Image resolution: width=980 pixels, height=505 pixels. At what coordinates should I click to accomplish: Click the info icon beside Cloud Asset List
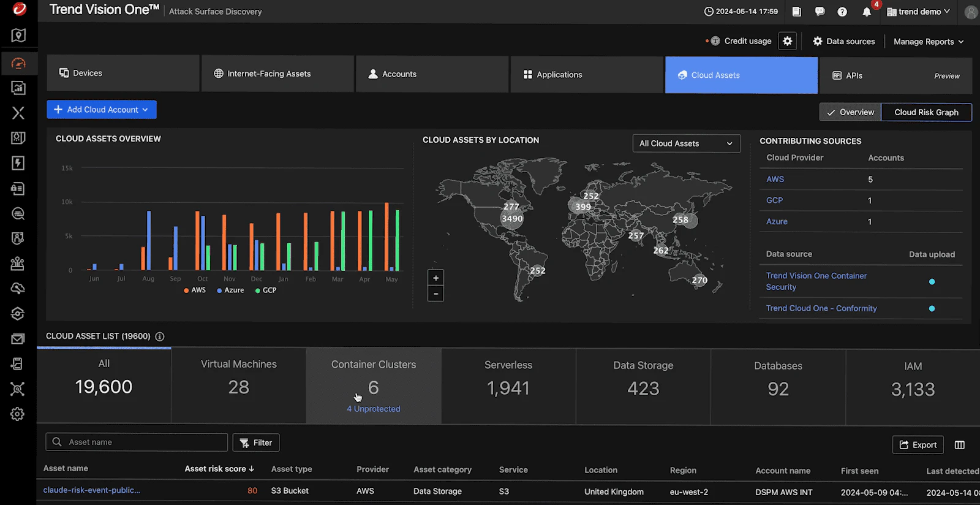click(x=160, y=336)
